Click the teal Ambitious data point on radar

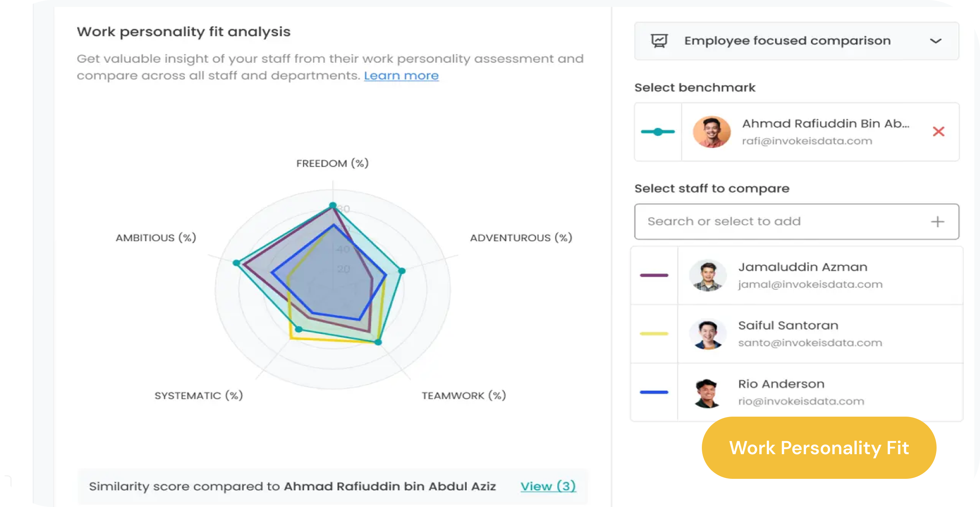236,263
